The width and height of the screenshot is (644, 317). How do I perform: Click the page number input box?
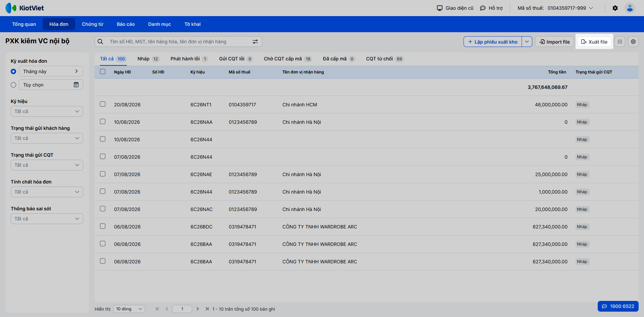click(182, 309)
